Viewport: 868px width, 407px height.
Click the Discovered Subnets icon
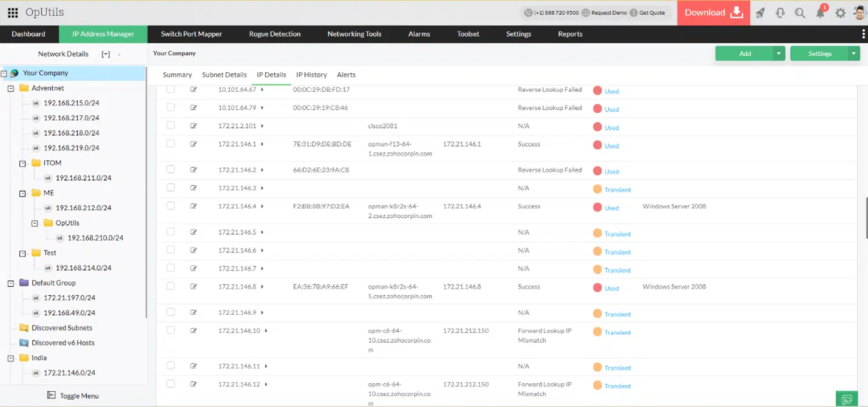tap(24, 328)
